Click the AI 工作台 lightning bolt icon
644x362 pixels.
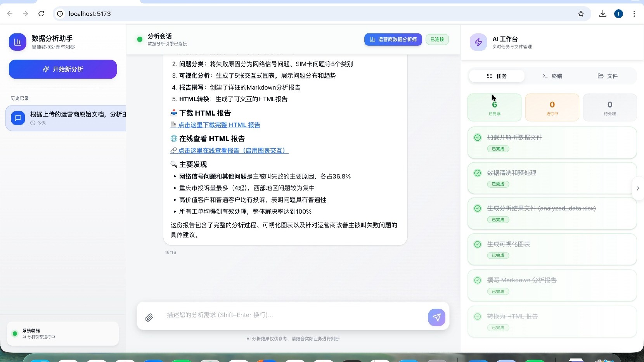pos(478,42)
